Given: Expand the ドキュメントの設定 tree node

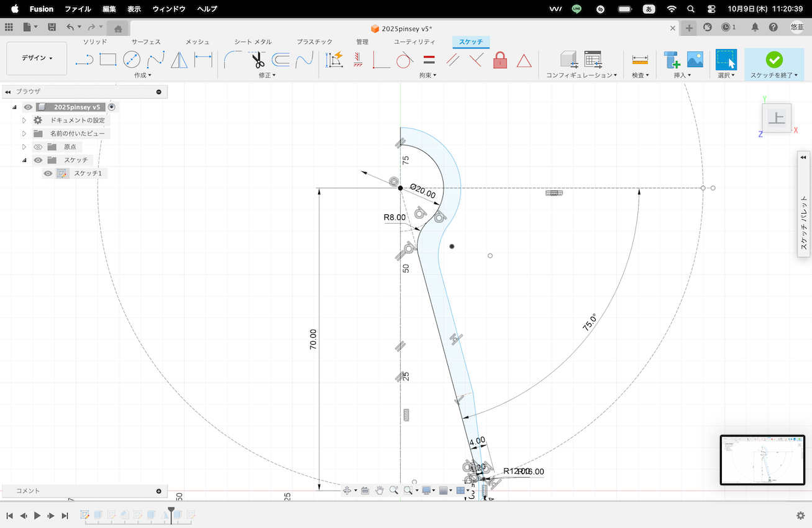Looking at the screenshot, I should pos(25,121).
